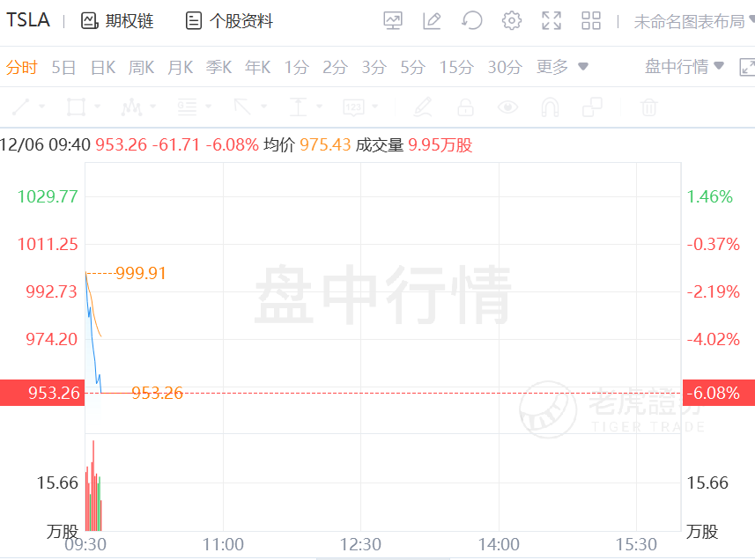This screenshot has height=560, width=755.
Task: Select the line drawing tool
Action: click(21, 107)
